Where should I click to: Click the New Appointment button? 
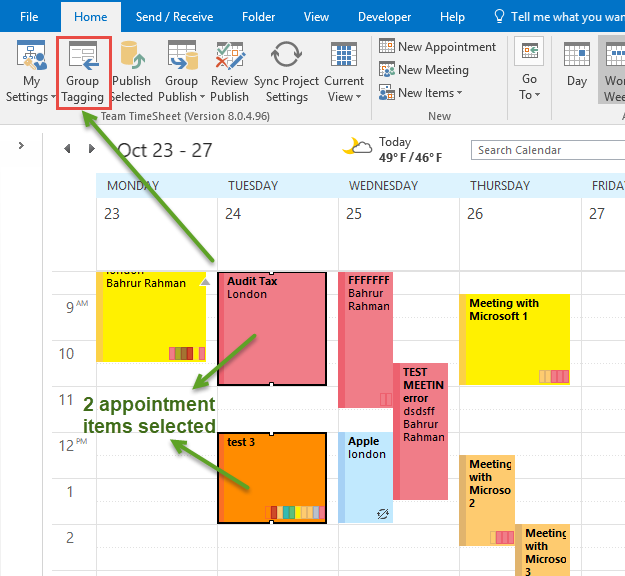pyautogui.click(x=437, y=47)
